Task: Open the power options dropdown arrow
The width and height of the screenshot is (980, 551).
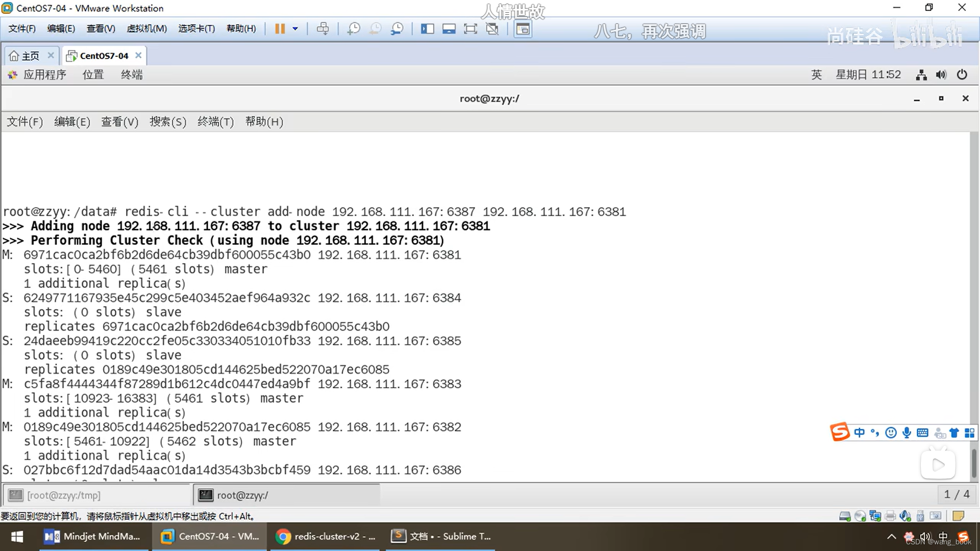Action: [295, 29]
